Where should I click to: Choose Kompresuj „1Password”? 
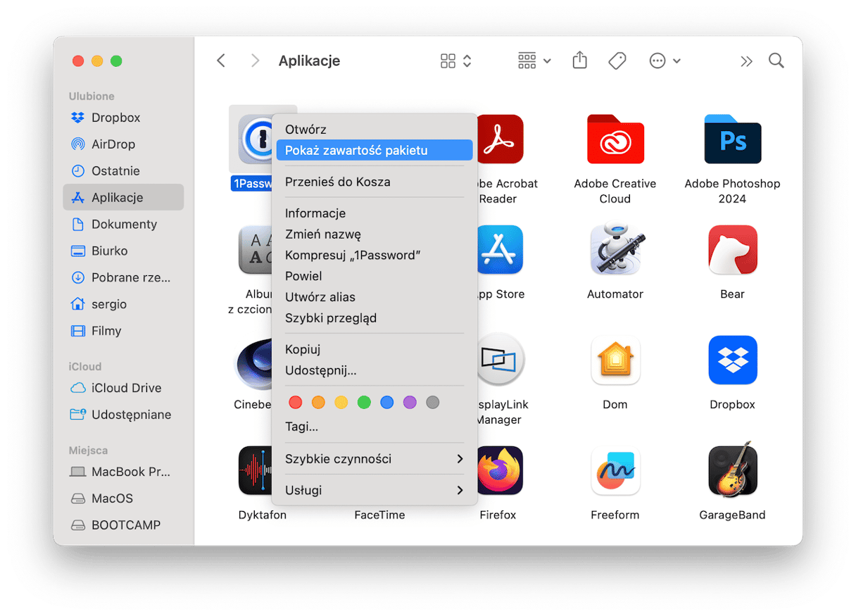point(374,255)
